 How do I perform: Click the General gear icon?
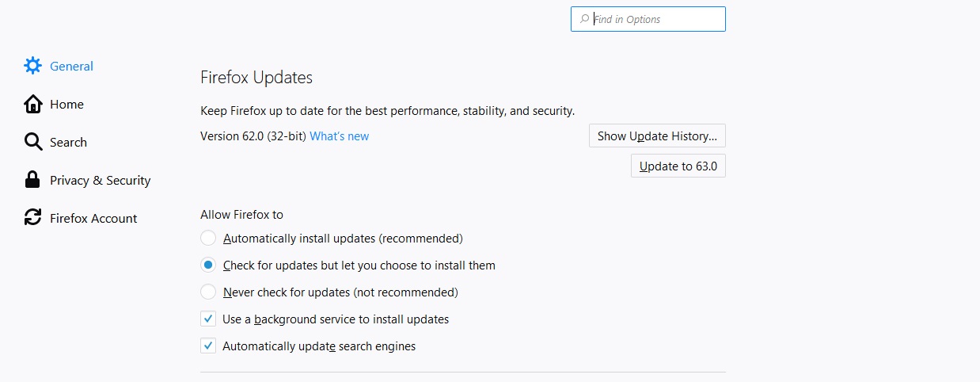32,66
